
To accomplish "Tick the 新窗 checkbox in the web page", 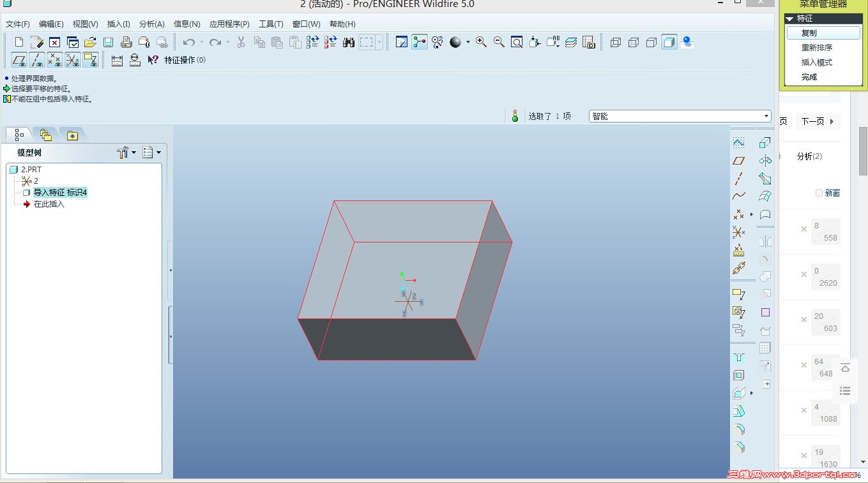I will (x=819, y=193).
